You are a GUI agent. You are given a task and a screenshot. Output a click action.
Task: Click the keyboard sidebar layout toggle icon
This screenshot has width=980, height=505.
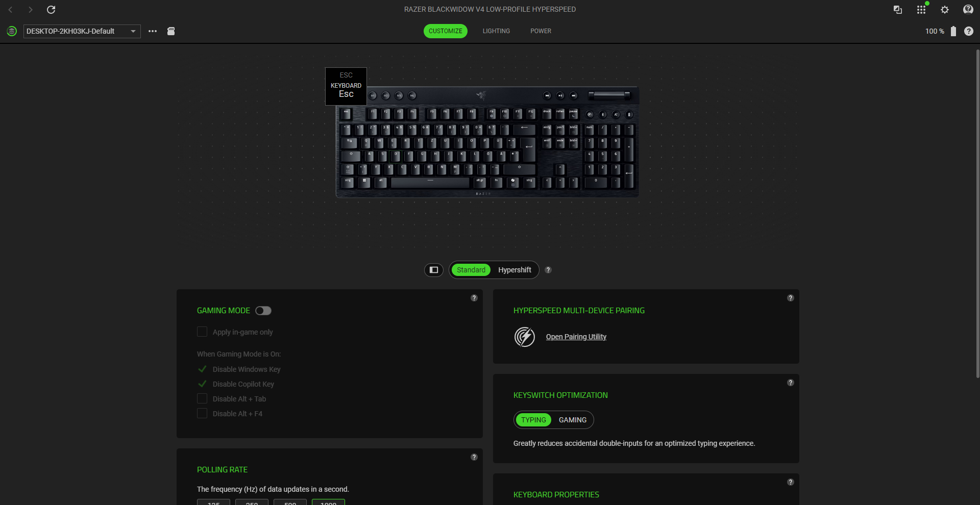[x=434, y=270]
